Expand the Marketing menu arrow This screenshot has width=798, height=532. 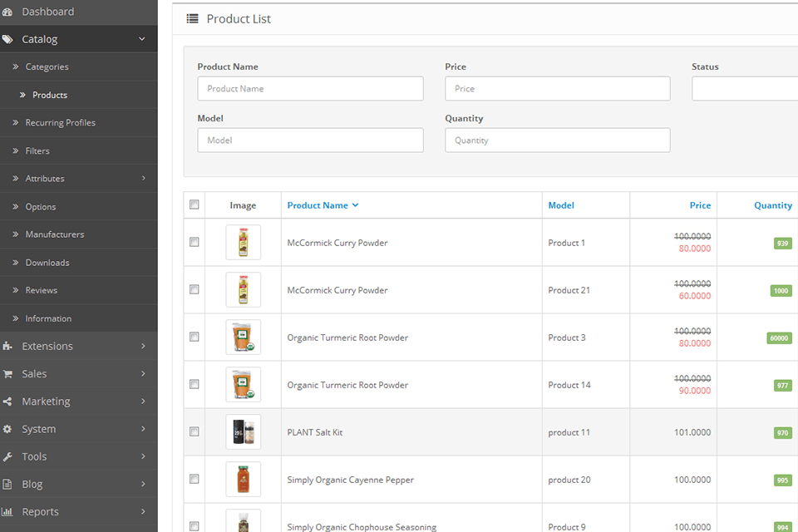click(x=144, y=401)
